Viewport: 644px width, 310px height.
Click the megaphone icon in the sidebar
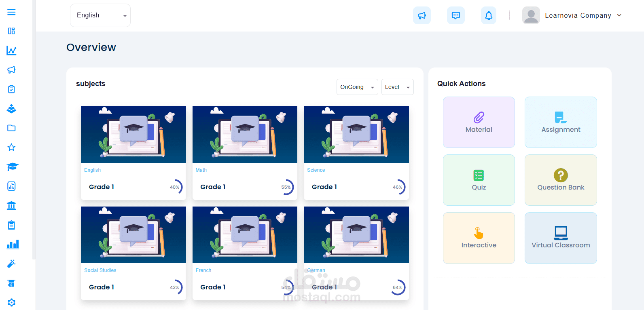tap(11, 70)
